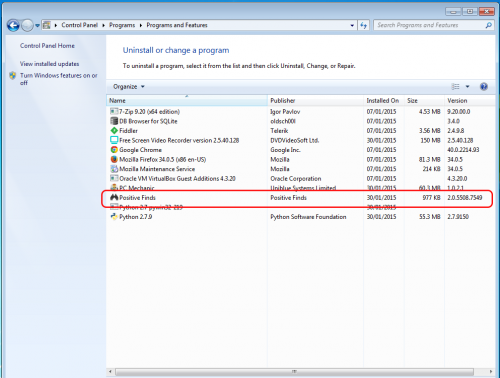Click publisher DVDVideoSoft Ltd.

tap(295, 140)
